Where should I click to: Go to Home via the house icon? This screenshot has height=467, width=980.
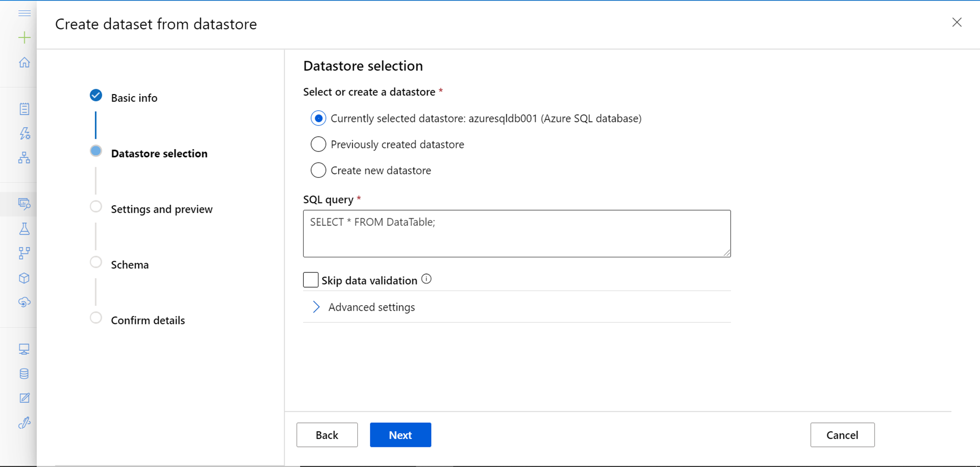(24, 63)
